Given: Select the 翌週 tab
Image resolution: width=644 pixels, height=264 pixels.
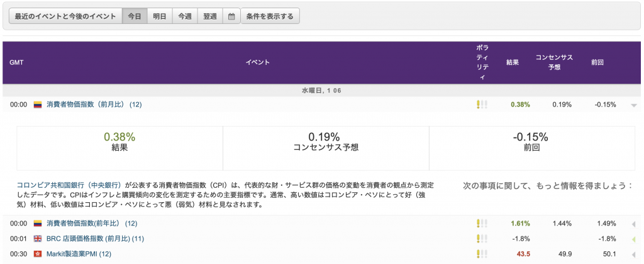Looking at the screenshot, I should (210, 17).
